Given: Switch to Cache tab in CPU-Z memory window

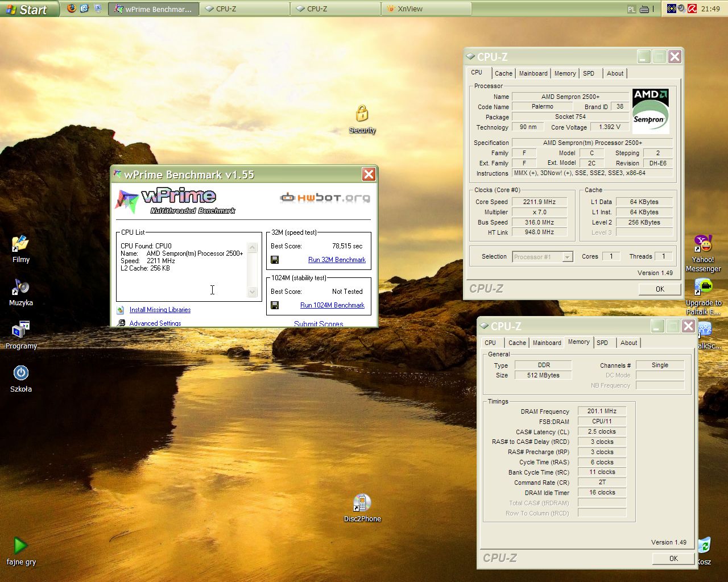Looking at the screenshot, I should [x=517, y=343].
